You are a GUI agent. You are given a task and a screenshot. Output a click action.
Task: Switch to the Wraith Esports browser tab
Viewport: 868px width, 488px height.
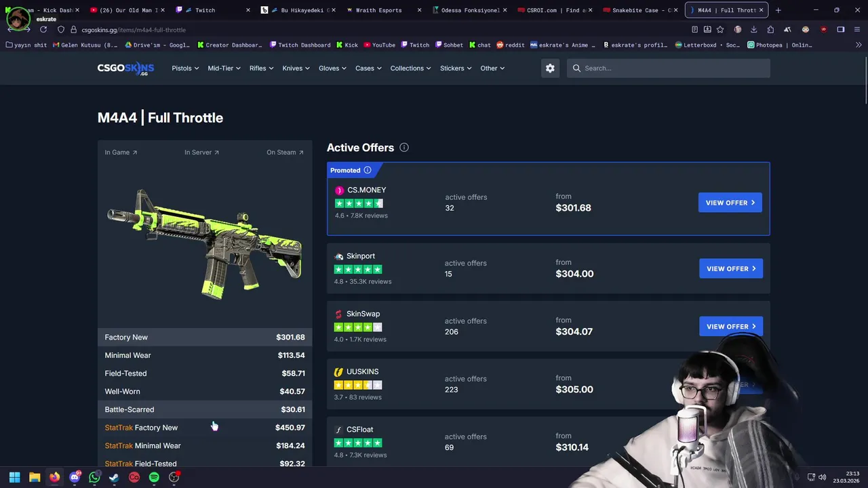pyautogui.click(x=383, y=10)
